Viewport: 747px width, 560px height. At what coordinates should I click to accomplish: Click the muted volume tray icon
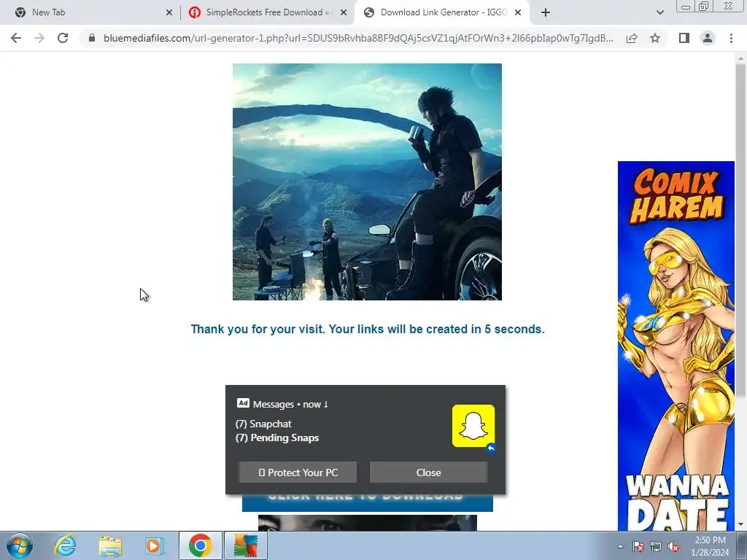coord(673,546)
